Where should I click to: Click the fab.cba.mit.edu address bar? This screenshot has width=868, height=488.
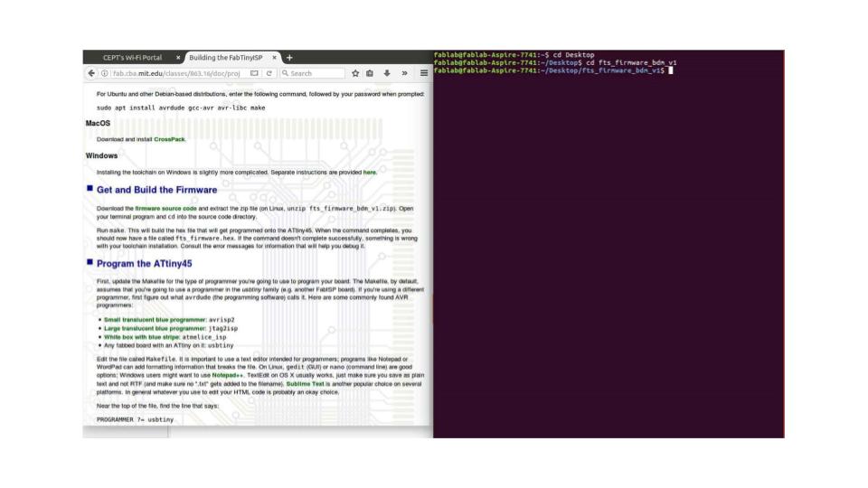coord(177,73)
